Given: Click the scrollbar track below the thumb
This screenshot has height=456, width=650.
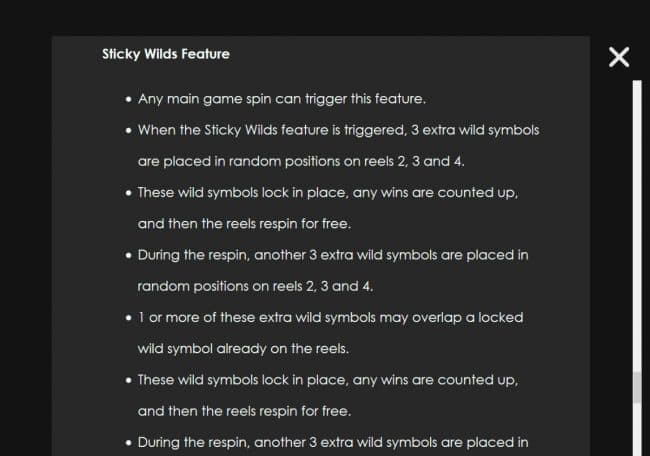Looking at the screenshot, I should [636, 430].
